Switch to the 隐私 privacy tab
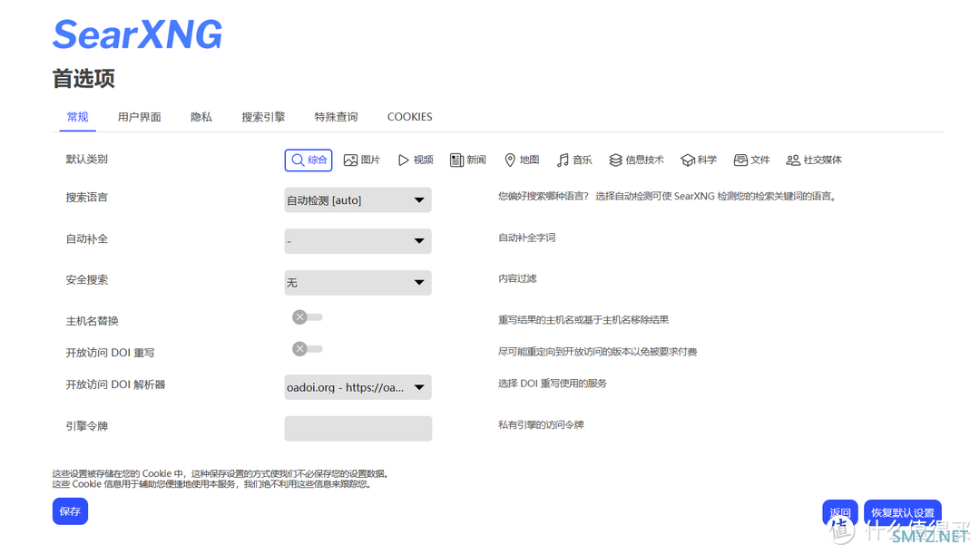Image resolution: width=980 pixels, height=554 pixels. pyautogui.click(x=201, y=117)
